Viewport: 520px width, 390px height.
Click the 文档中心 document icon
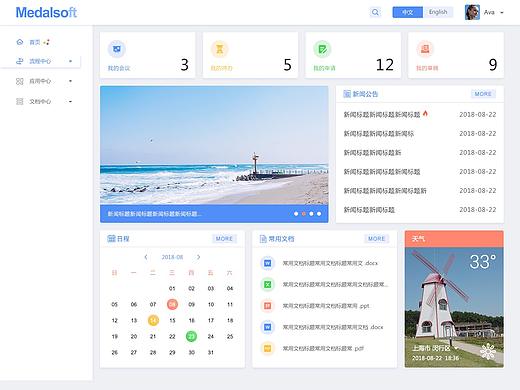coord(20,101)
